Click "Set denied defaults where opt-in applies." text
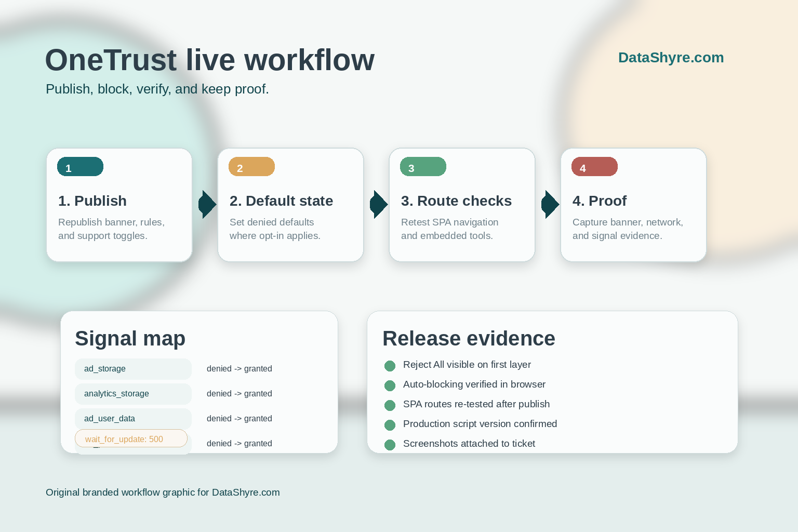The image size is (798, 532). pyautogui.click(x=275, y=229)
